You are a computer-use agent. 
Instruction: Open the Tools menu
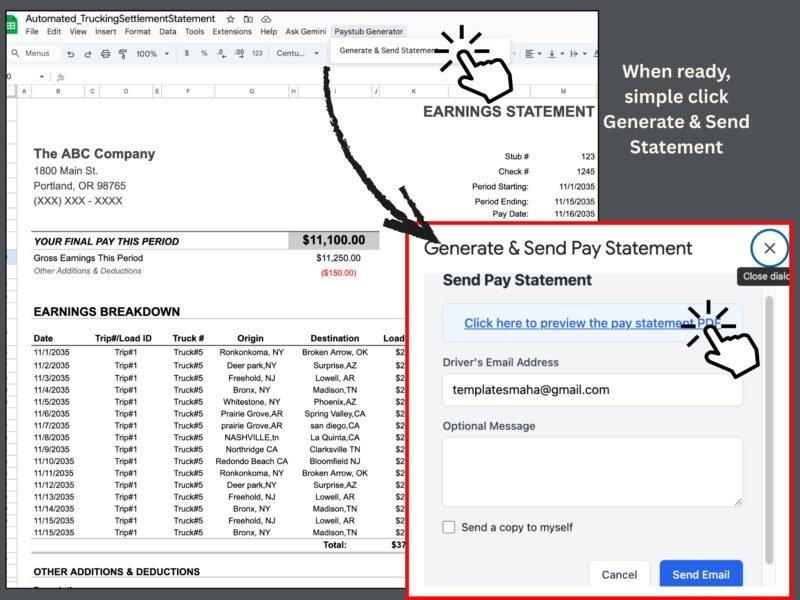(194, 32)
